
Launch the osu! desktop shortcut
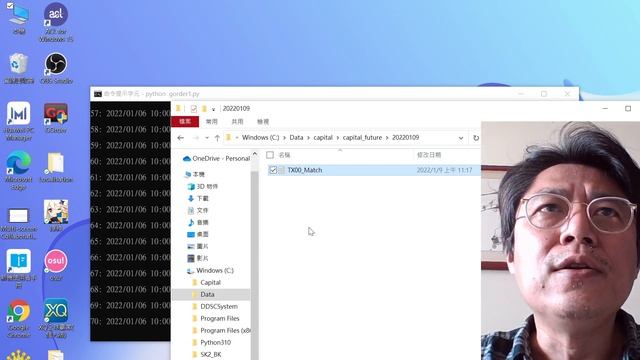pyautogui.click(x=56, y=265)
